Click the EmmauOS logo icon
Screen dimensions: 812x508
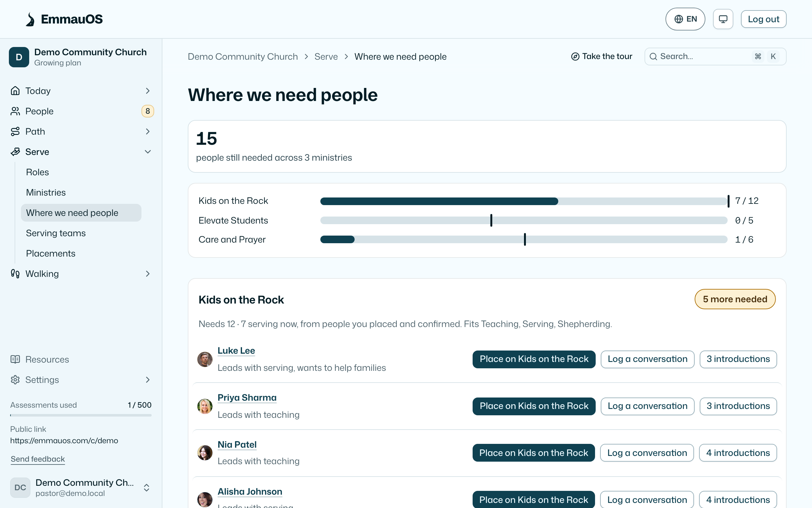(30, 19)
